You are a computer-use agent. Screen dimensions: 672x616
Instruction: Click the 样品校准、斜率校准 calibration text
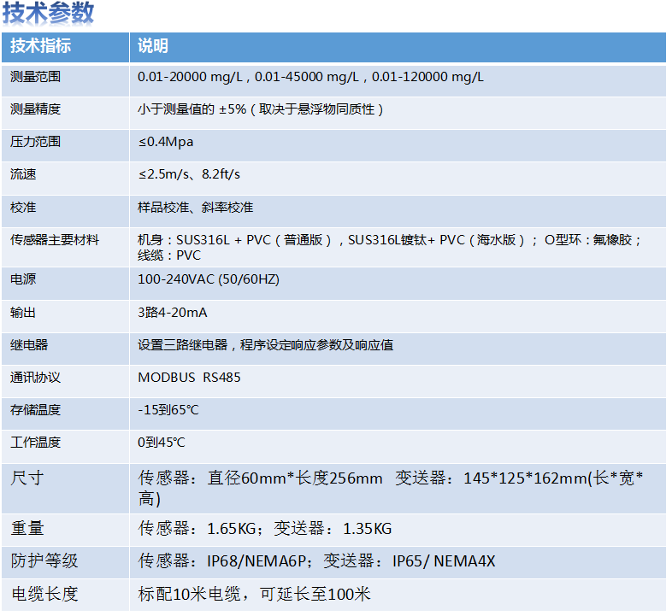(x=195, y=208)
